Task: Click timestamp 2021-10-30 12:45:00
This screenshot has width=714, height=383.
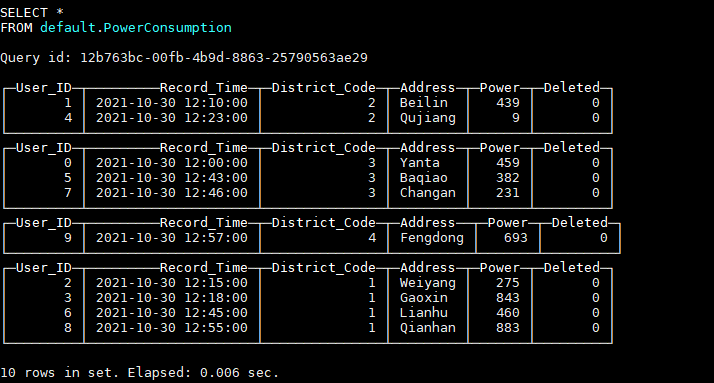Action: coord(172,313)
